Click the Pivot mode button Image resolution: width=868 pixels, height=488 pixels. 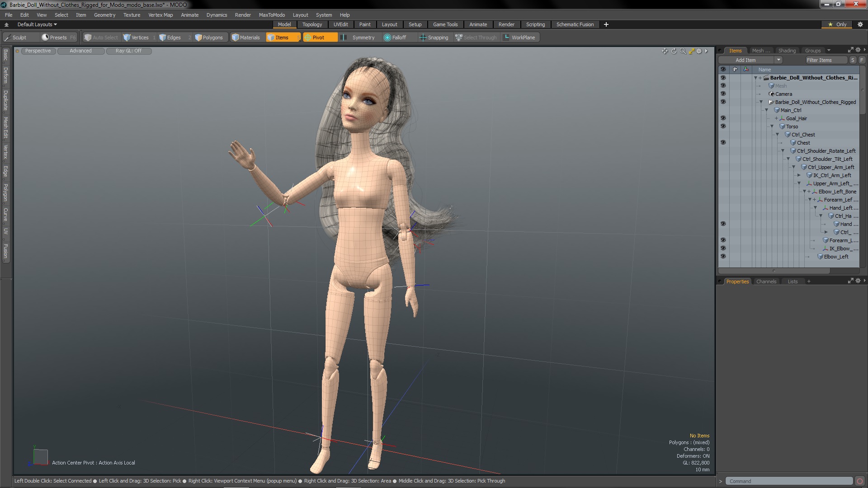pyautogui.click(x=320, y=38)
